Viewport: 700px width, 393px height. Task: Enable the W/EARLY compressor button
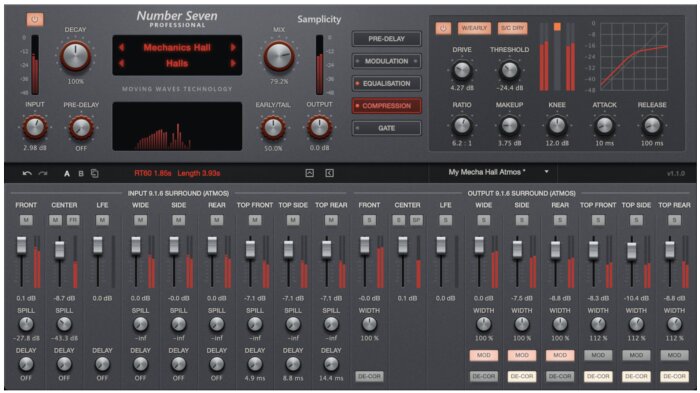(474, 28)
